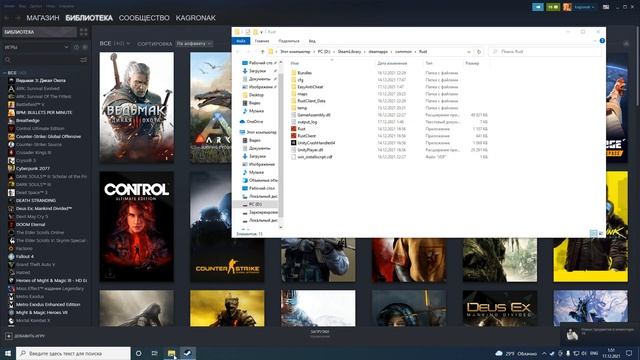The width and height of the screenshot is (640, 360).
Task: Switch Explorer to details view
Action: (x=593, y=233)
